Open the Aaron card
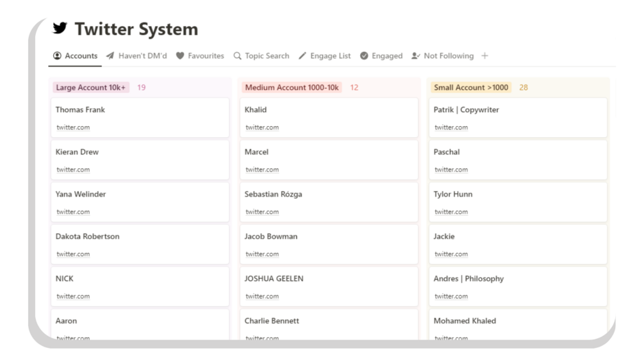644x362 pixels. (140, 325)
